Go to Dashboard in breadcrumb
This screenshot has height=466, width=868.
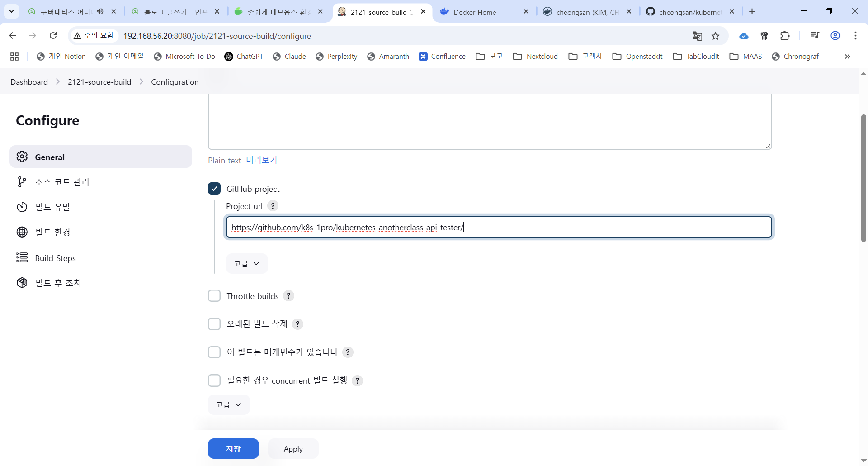(29, 82)
